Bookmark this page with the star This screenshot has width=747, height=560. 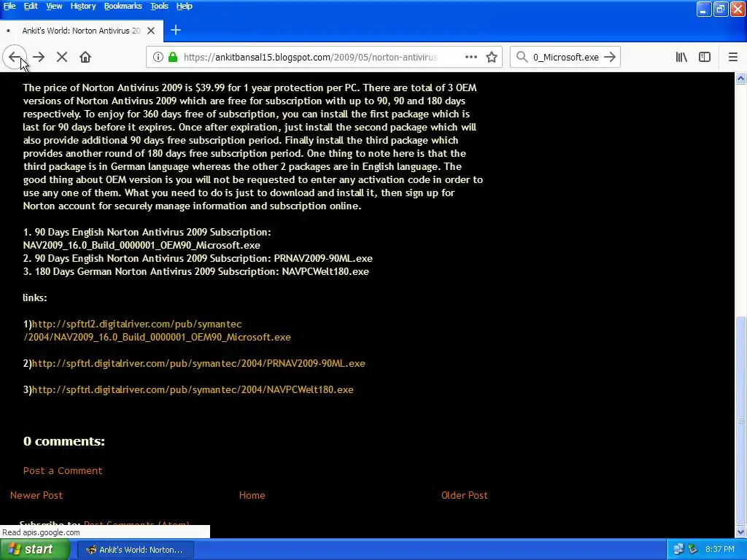(492, 57)
